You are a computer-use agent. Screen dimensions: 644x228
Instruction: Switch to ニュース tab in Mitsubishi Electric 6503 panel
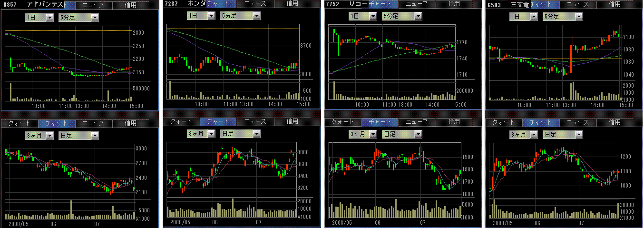577,4
